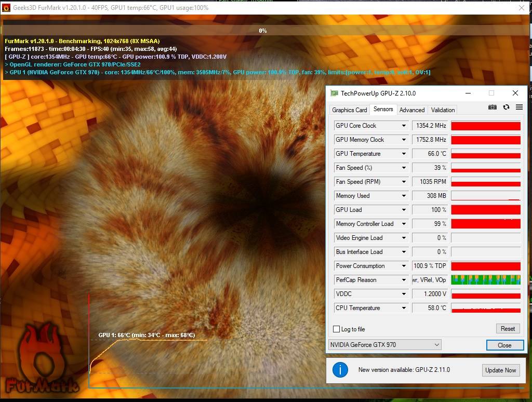Viewport: 532px width, 402px height.
Task: Click the Close button in GPU-Z
Action: pos(505,345)
